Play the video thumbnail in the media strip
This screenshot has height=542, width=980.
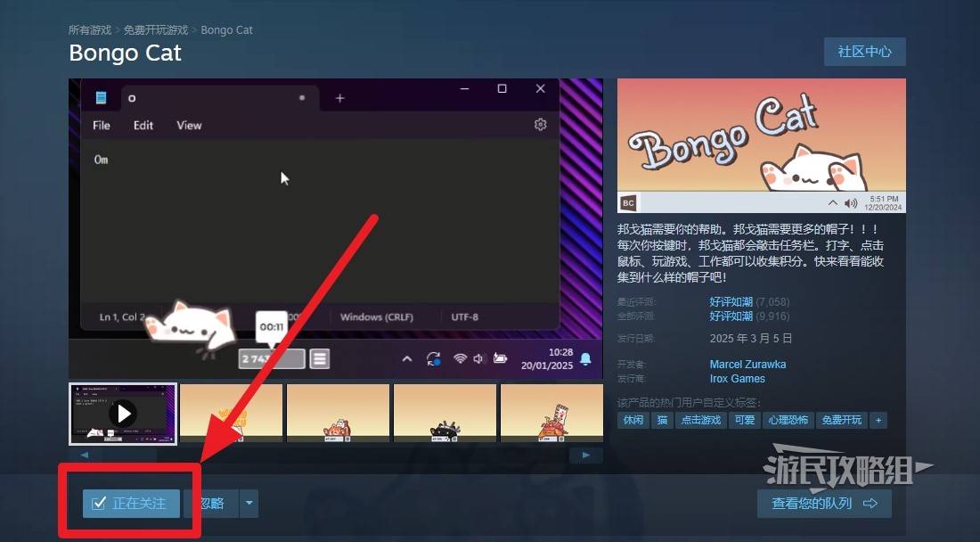point(123,414)
